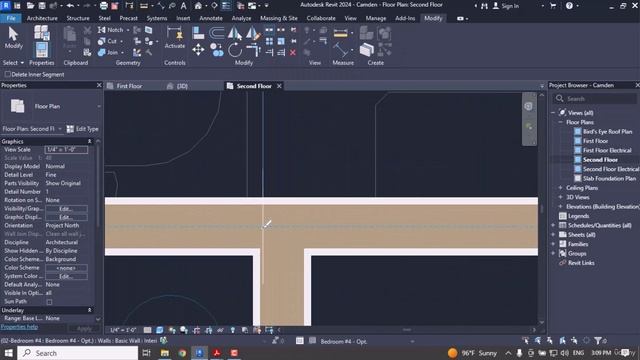Select the Rotate tool

tap(235, 50)
